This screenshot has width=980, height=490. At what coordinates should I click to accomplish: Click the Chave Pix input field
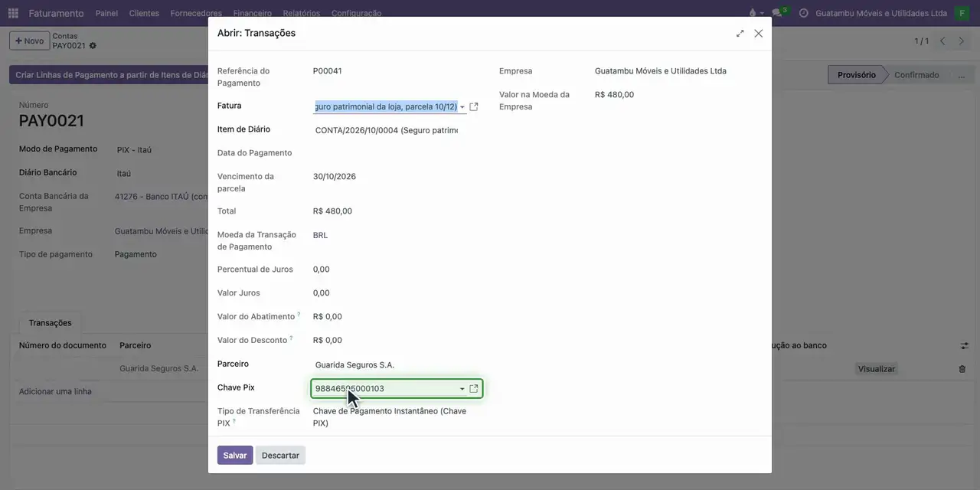[385, 389]
